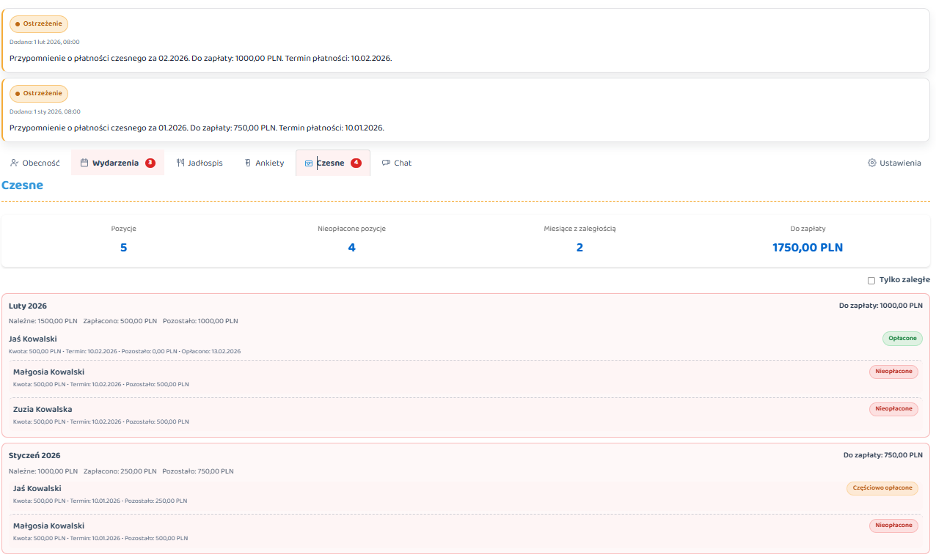
Task: Click the Do zapłaty 1750,00 PLN summary
Action: (808, 248)
